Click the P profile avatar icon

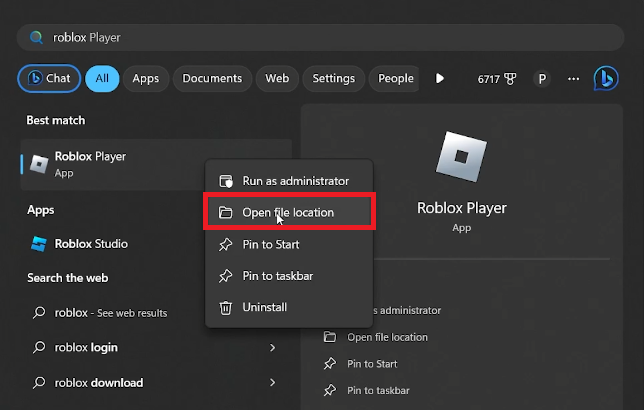pyautogui.click(x=542, y=79)
